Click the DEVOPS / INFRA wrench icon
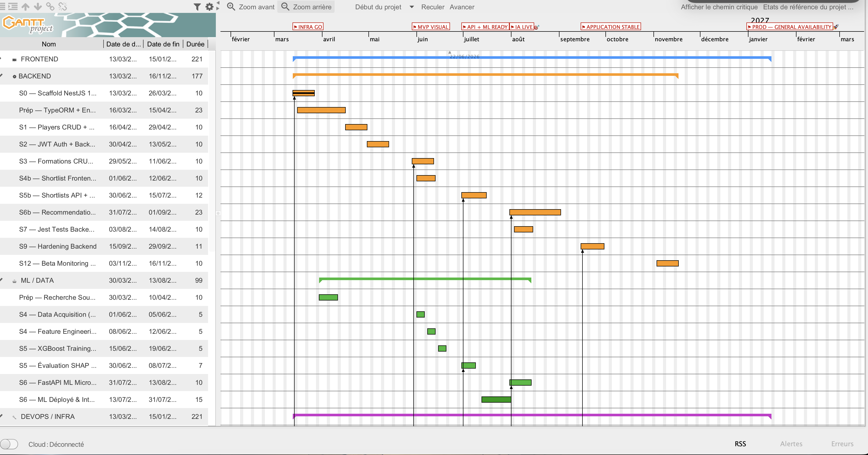 (x=14, y=417)
